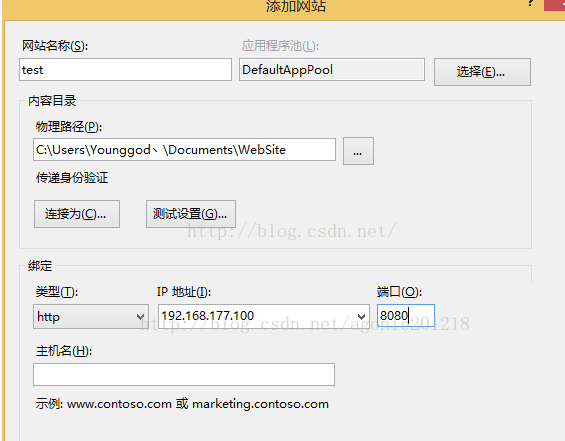Click the DefaultAppPool application pool field
Viewport: 565px width, 441px height.
(332, 70)
